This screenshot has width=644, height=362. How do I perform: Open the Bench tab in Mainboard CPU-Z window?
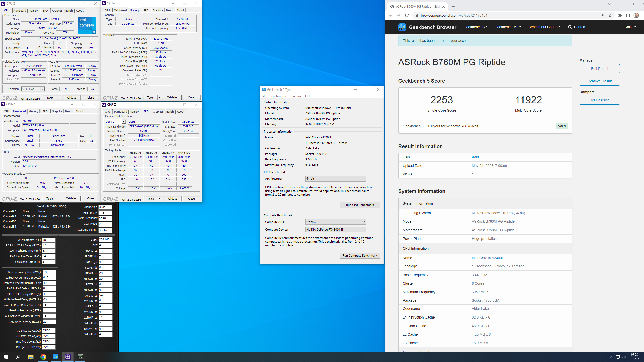[x=69, y=111]
